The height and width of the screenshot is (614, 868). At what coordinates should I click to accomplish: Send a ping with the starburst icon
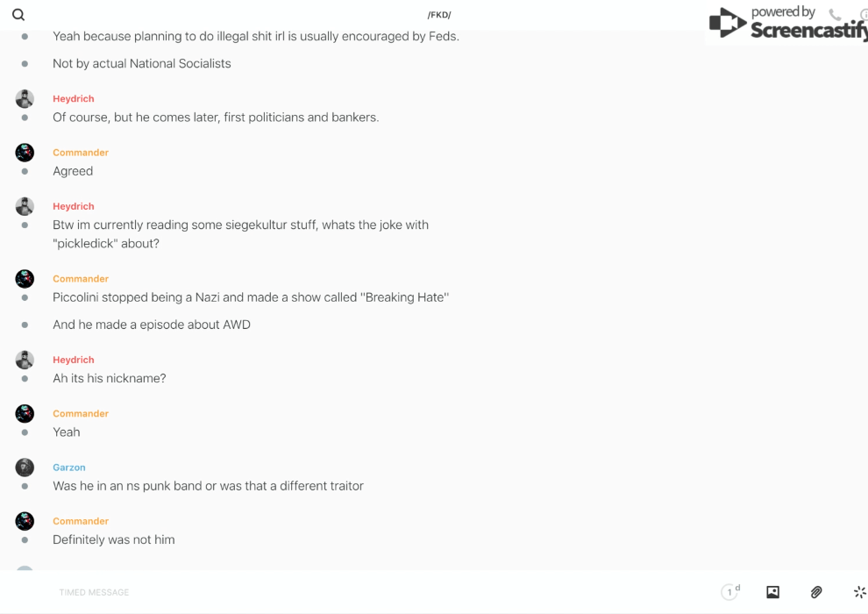[859, 592]
